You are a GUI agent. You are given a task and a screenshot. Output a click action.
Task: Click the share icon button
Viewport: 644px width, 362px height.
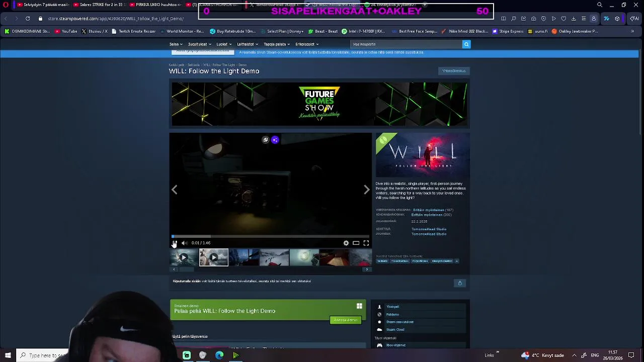click(x=460, y=283)
